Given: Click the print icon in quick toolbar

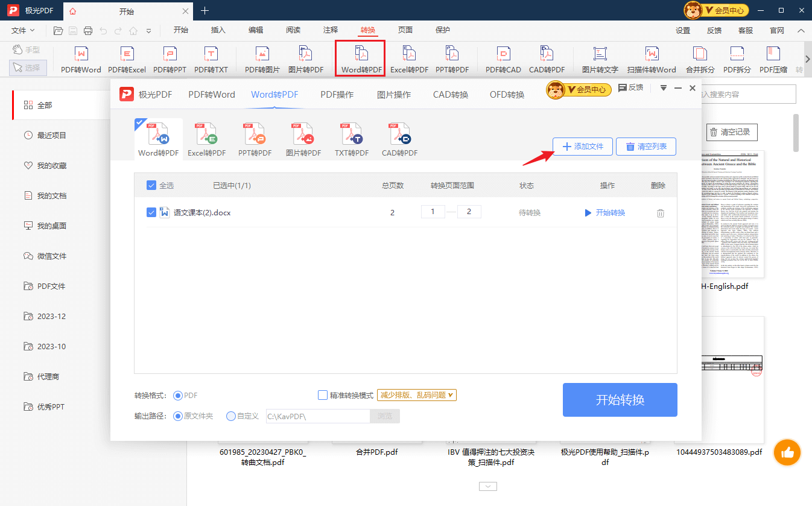Looking at the screenshot, I should (88, 31).
